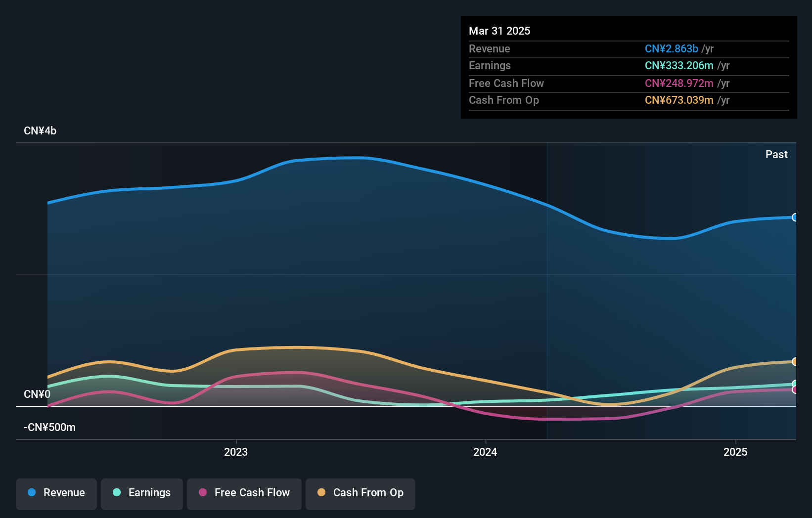Click the 2024 x-axis label
This screenshot has width=812, height=518.
(x=485, y=452)
